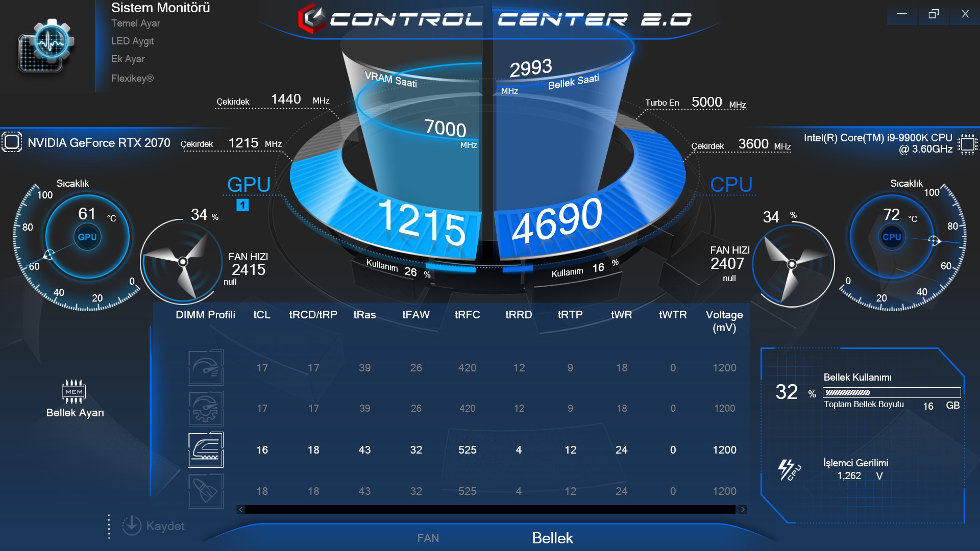Toggle the third DIMM profile row
This screenshot has height=551, width=980.
click(x=204, y=449)
